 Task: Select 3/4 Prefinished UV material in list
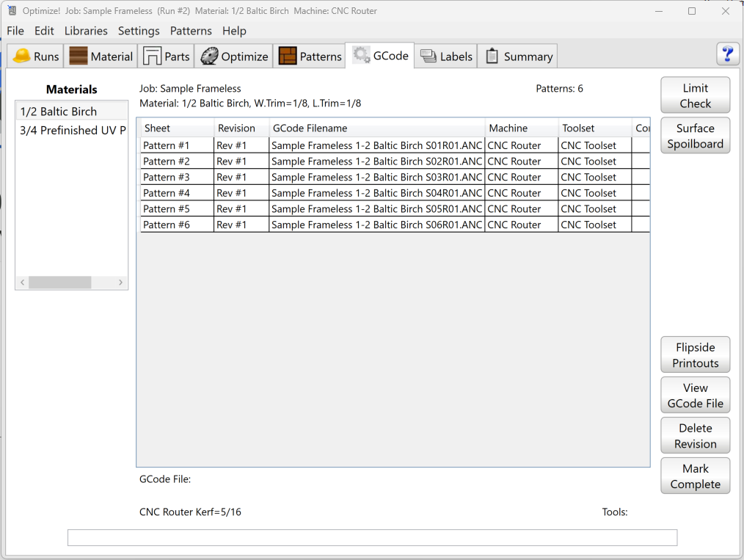[x=72, y=130]
